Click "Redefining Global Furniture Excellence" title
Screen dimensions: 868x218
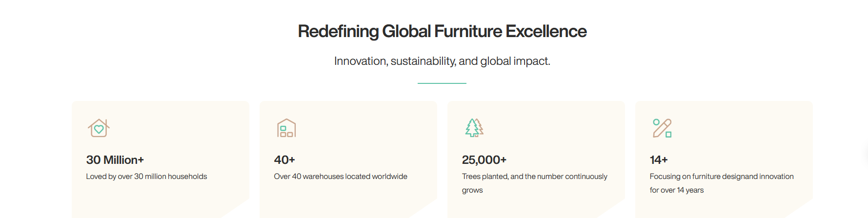[442, 31]
